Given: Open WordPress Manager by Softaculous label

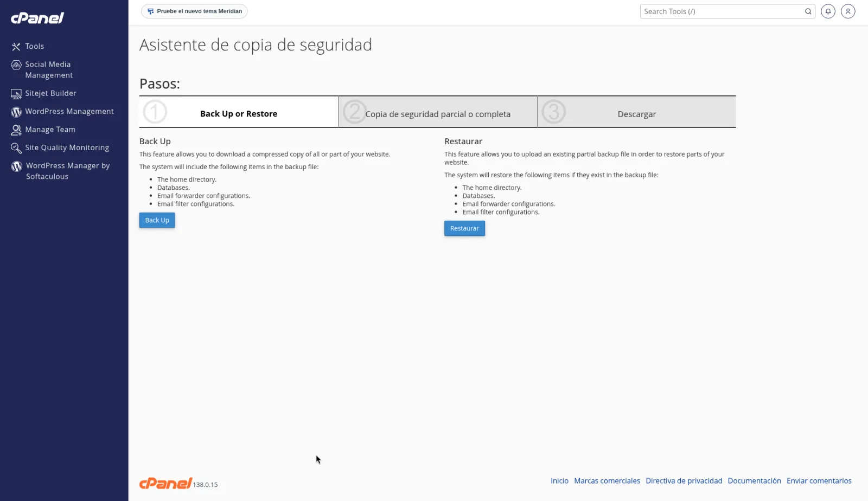Looking at the screenshot, I should coord(68,171).
